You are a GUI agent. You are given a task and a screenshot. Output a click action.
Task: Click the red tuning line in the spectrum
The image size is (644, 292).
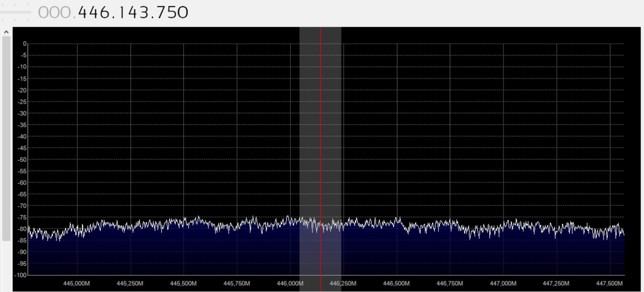coord(321,159)
